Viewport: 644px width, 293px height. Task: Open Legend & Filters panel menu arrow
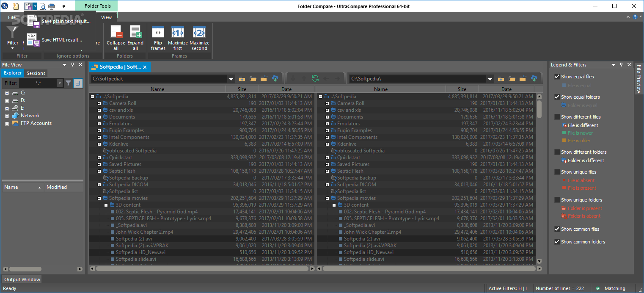[613, 65]
